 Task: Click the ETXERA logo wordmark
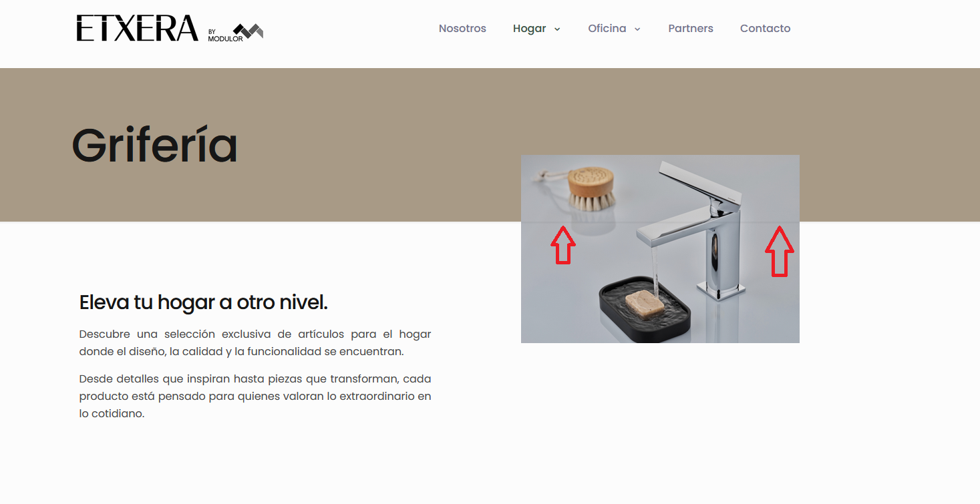pos(138,28)
